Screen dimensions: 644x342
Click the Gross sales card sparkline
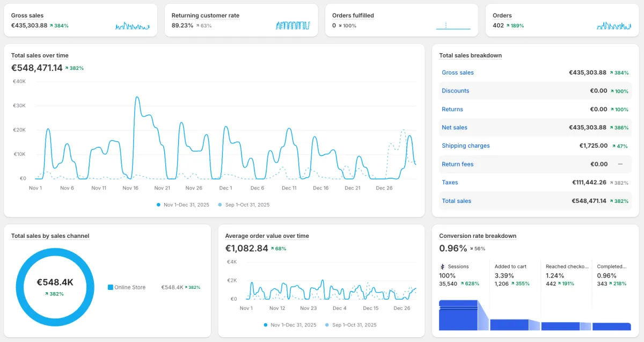click(133, 26)
